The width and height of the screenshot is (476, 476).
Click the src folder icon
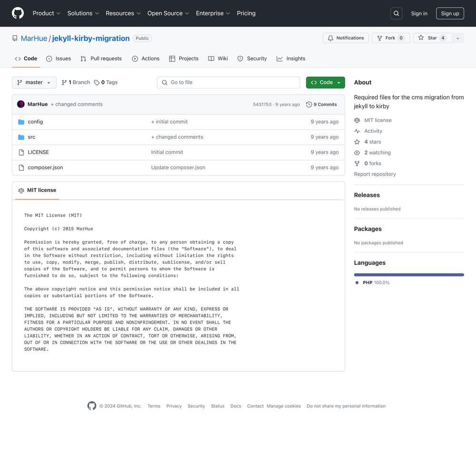21,137
